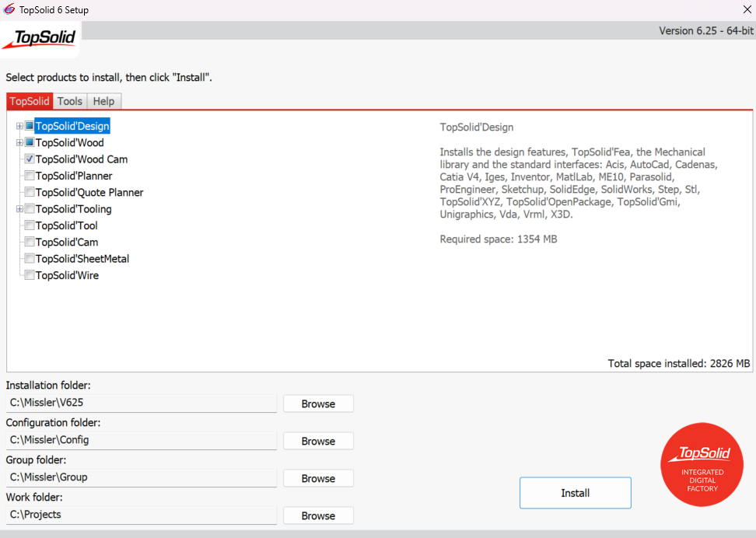Screen dimensions: 756x538
Task: Tick the TopSolid'Wire checkbox
Action: [30, 274]
